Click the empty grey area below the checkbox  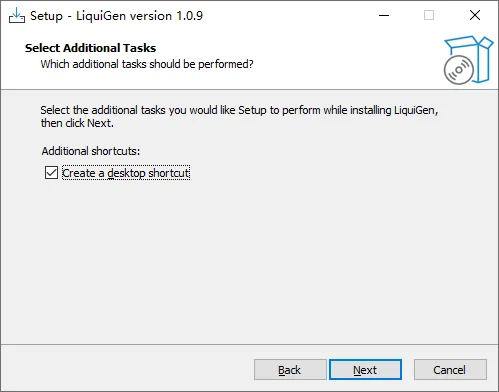(x=249, y=260)
